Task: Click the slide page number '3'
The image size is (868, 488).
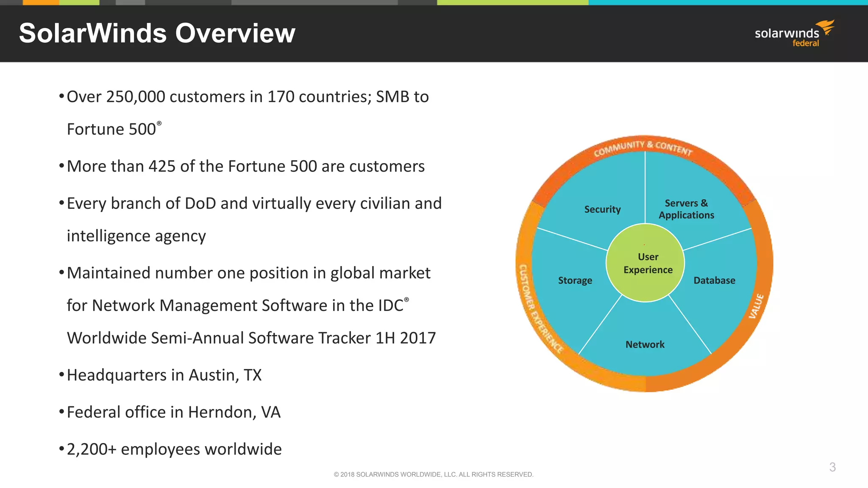Action: coord(832,467)
